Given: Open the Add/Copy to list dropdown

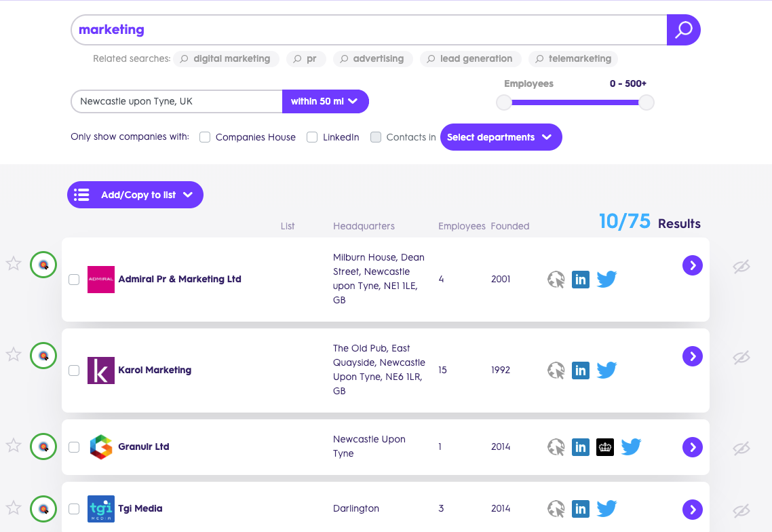Looking at the screenshot, I should point(135,195).
